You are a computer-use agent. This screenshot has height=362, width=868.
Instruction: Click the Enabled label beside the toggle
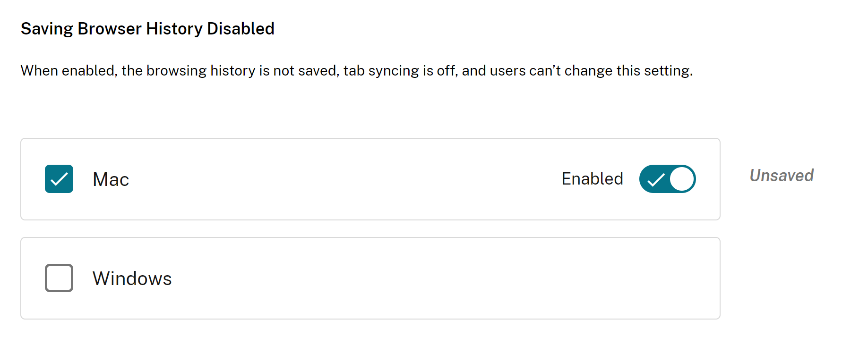point(592,179)
